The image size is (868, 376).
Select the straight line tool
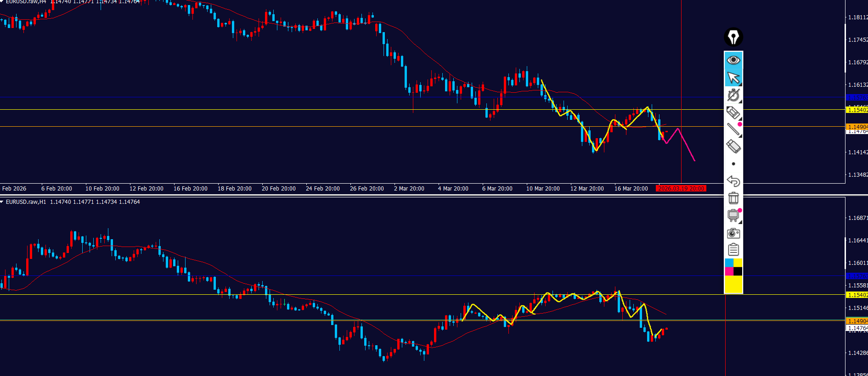(x=733, y=129)
